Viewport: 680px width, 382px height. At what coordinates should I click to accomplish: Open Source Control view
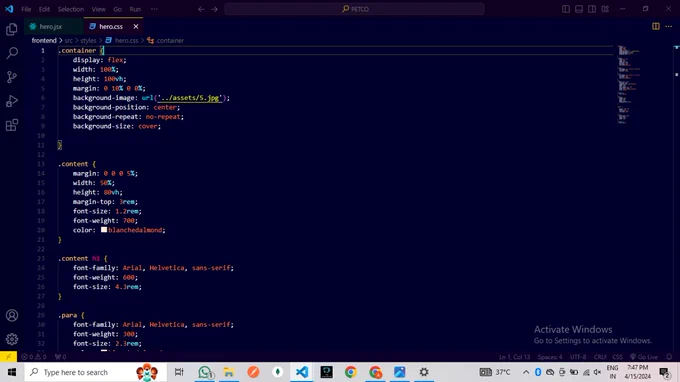[12, 77]
